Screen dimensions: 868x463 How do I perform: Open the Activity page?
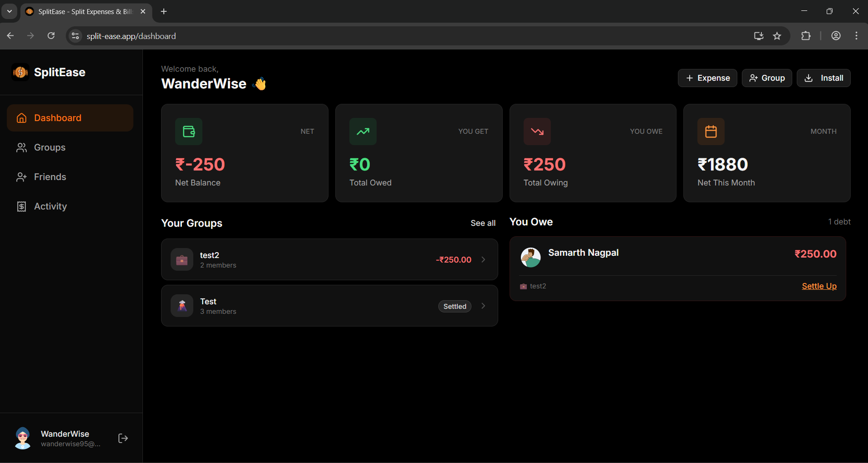(x=70, y=206)
